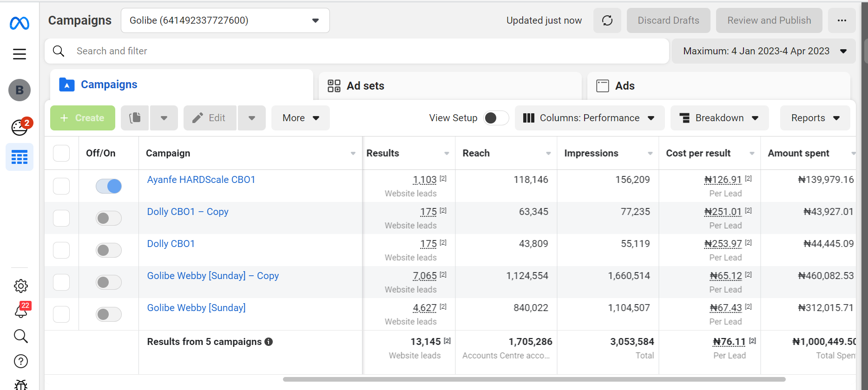This screenshot has width=868, height=390.
Task: Open the Meta logo home
Action: pos(20,23)
